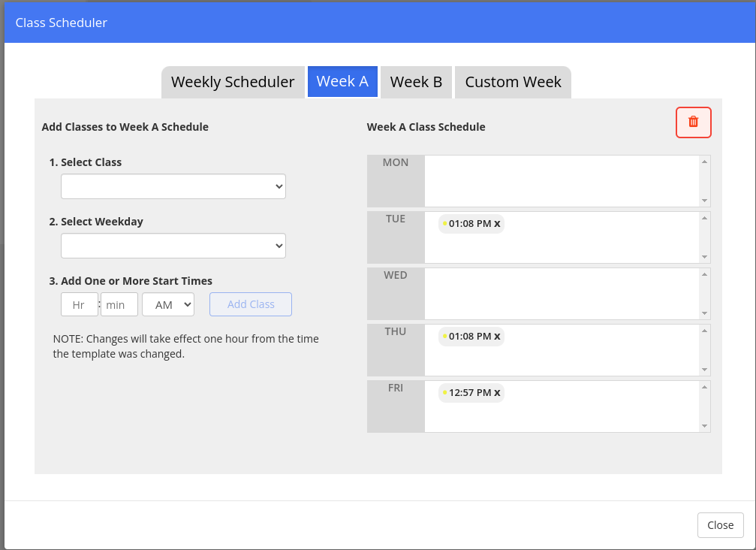Click the Friday 12:57 PM class time
756x550 pixels.
(x=470, y=393)
